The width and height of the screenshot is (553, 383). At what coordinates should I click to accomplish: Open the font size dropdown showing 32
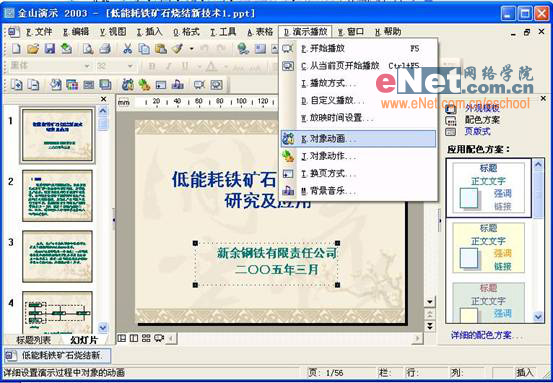[130, 66]
